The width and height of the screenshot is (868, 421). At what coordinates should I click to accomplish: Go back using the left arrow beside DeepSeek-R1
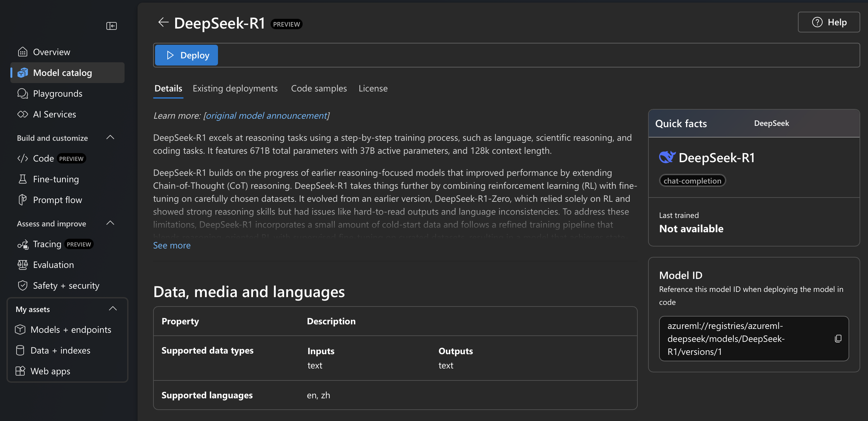coord(163,22)
